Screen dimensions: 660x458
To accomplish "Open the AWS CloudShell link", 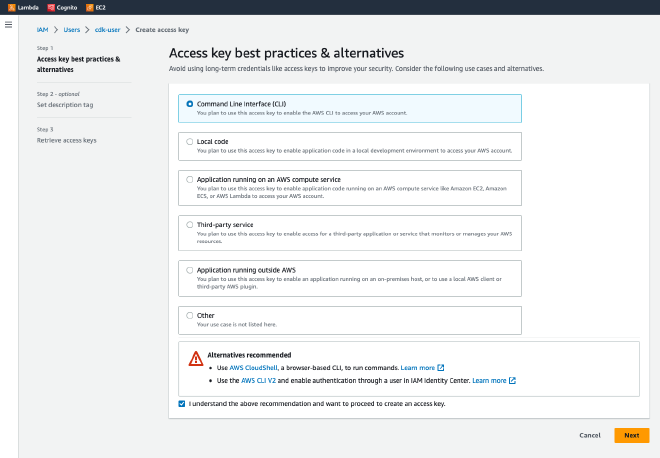I will click(262, 368).
